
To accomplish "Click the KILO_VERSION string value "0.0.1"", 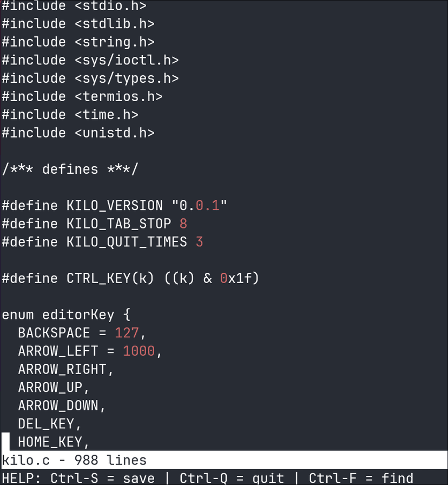I will (x=199, y=206).
